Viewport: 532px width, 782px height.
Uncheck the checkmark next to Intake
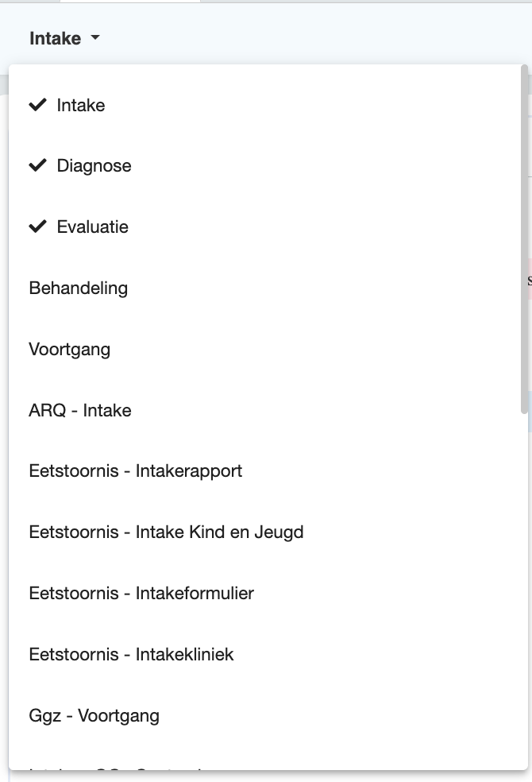37,104
